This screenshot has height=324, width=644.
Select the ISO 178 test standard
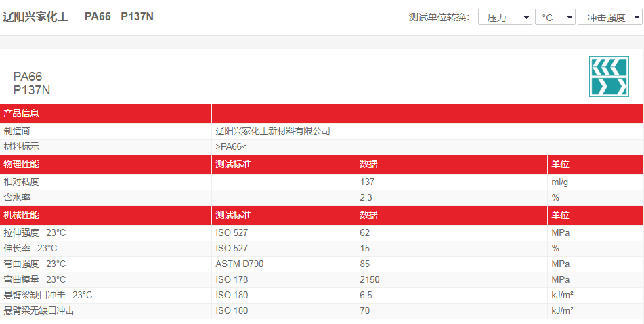click(232, 279)
